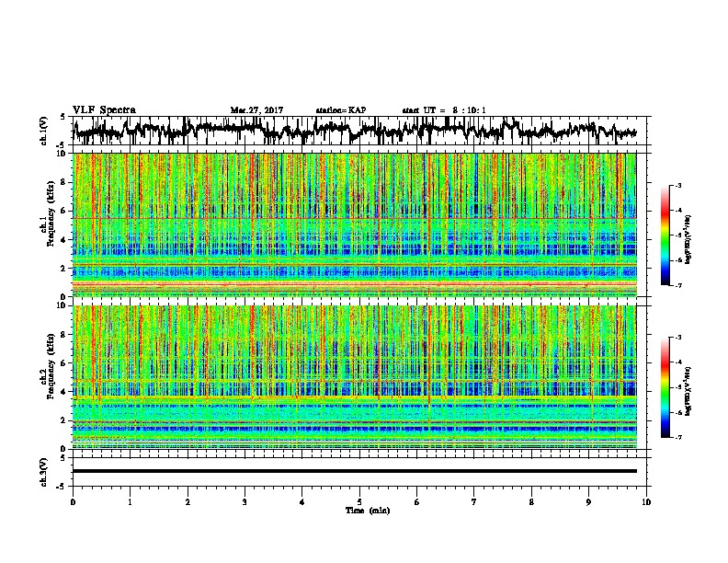Click the time axis tick label 2
The width and height of the screenshot is (728, 563).
click(188, 501)
